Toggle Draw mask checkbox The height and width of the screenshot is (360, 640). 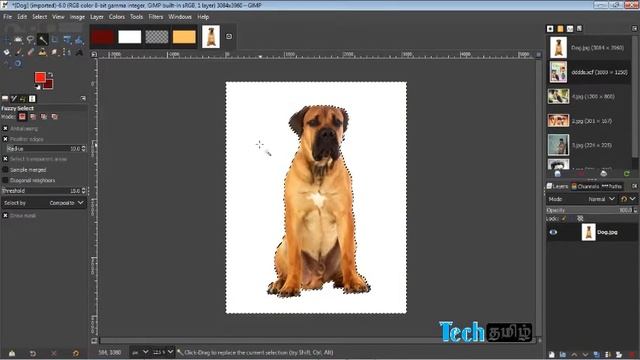point(5,216)
